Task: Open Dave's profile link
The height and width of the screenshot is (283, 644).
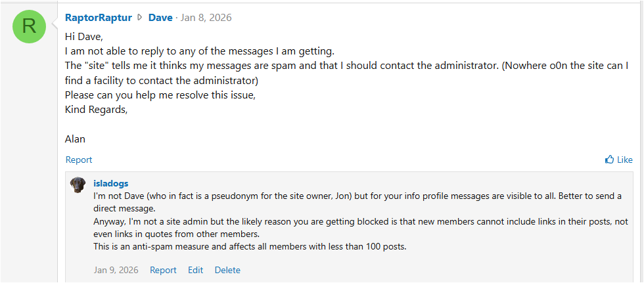Action: coord(160,18)
